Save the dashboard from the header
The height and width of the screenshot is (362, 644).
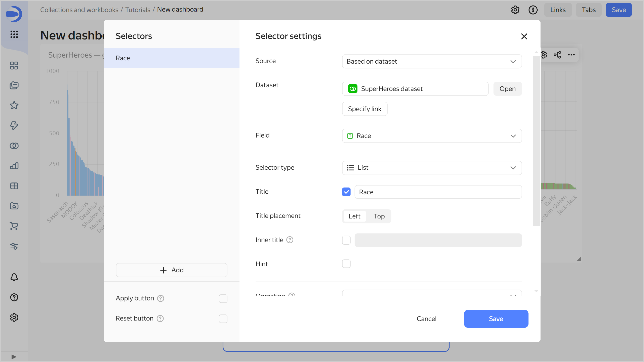pos(619,10)
